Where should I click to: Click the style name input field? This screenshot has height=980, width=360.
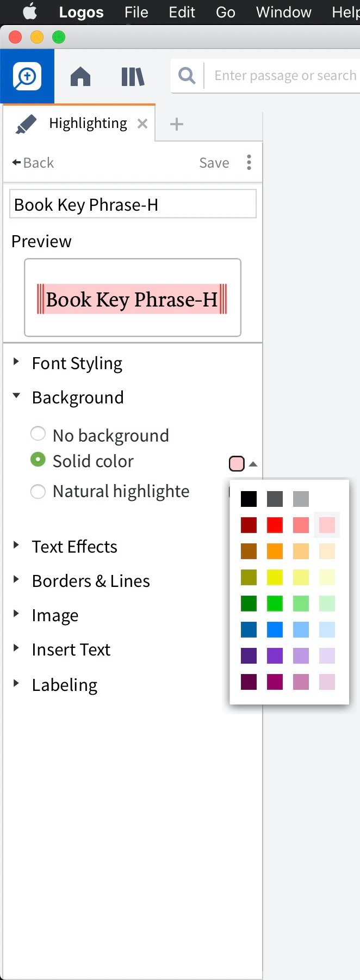[x=133, y=204]
